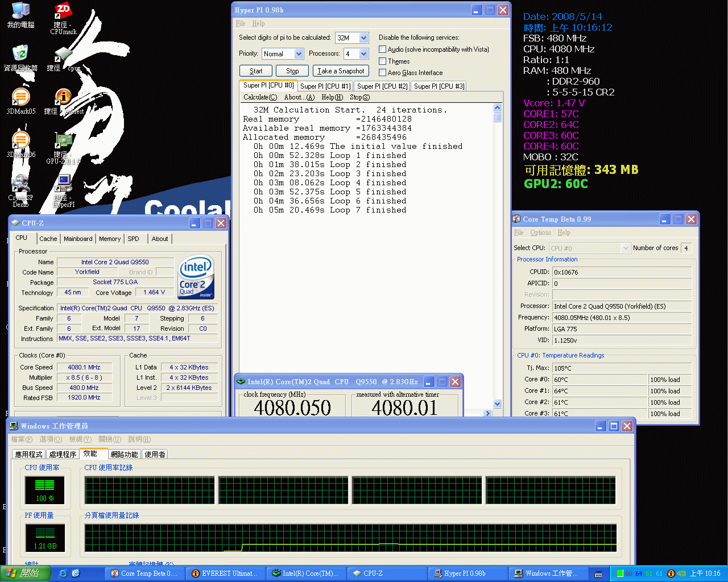Screen dimensions: 728x582
Task: Click the Internet Explorer quick launch icon
Action: click(63, 573)
